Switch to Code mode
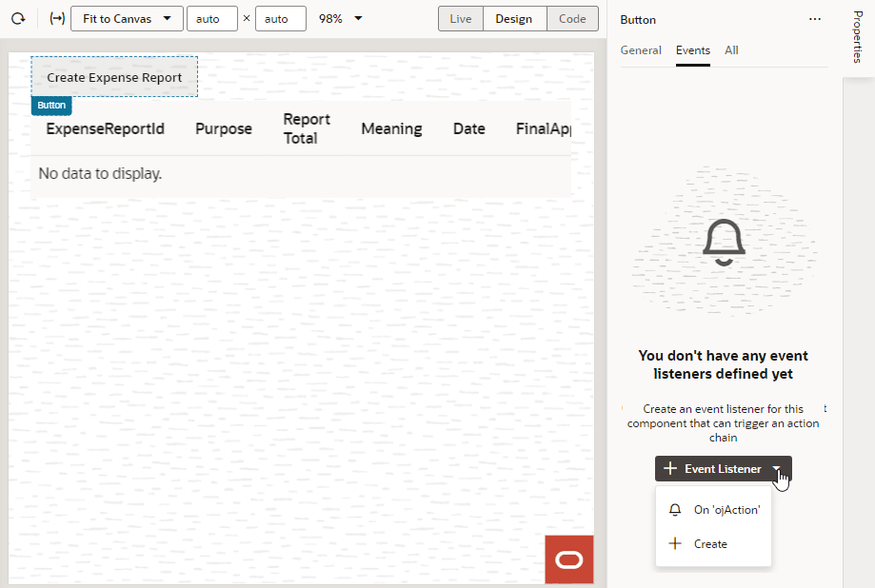The height and width of the screenshot is (588, 875). [x=572, y=19]
